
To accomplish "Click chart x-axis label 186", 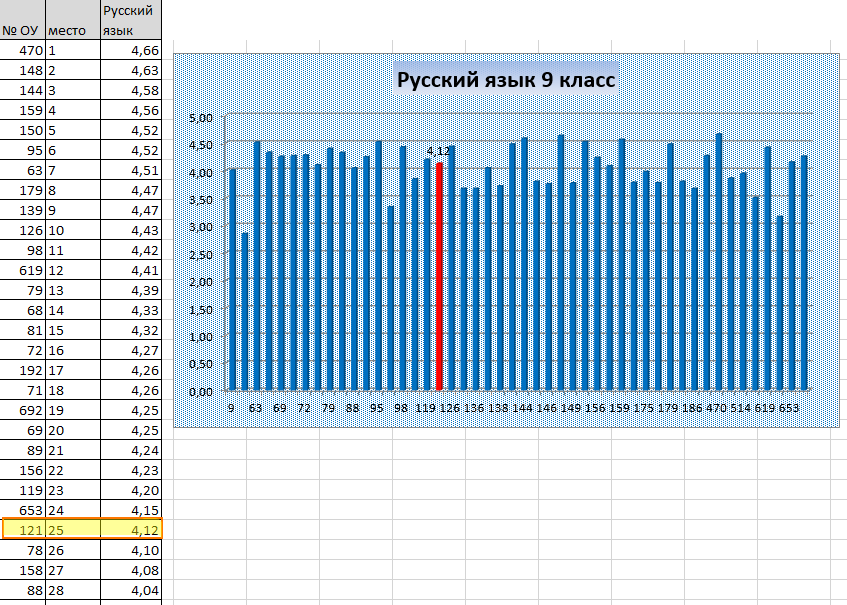I will [x=692, y=408].
